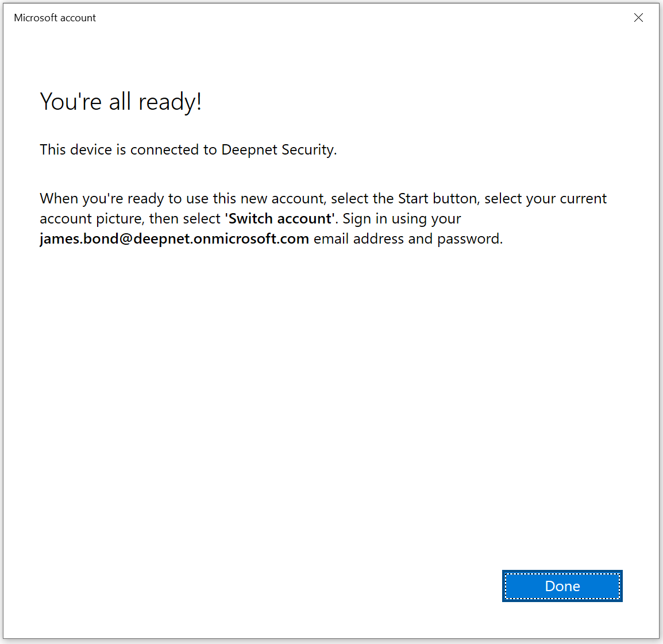Click the word 'account' in the window title
This screenshot has height=644, width=663.
tap(78, 18)
